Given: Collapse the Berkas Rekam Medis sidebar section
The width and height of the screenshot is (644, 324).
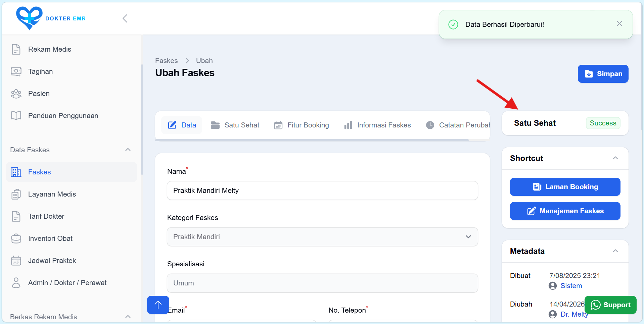Looking at the screenshot, I should coord(128,317).
